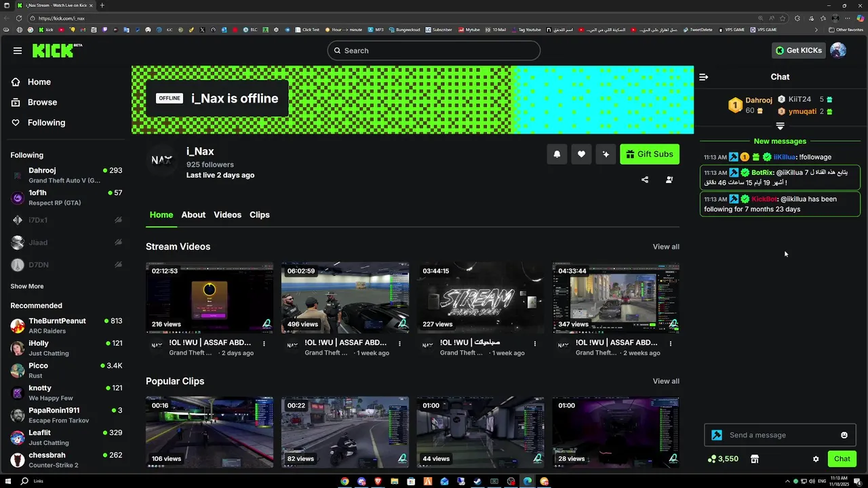
Task: Collapse chat using the arrow icon
Action: click(704, 77)
